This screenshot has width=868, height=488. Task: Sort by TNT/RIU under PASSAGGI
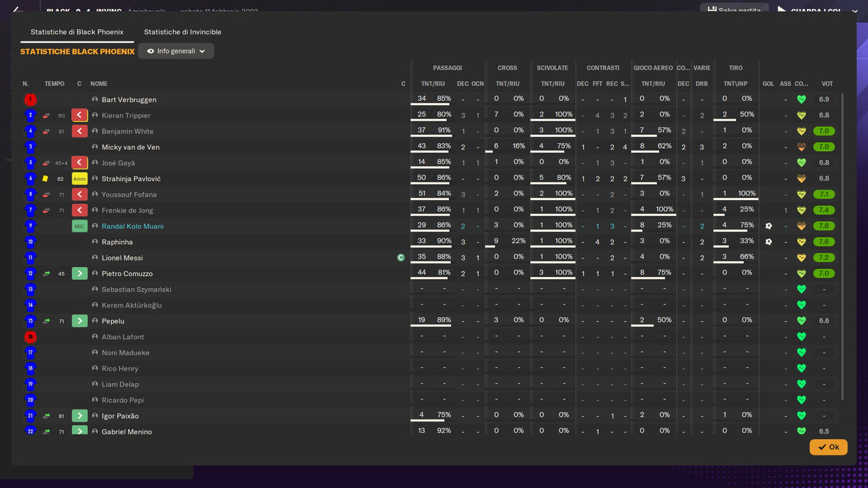coord(433,84)
